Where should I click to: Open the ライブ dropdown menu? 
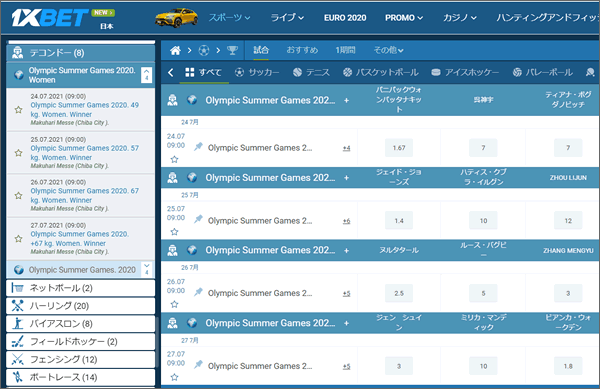tap(287, 18)
